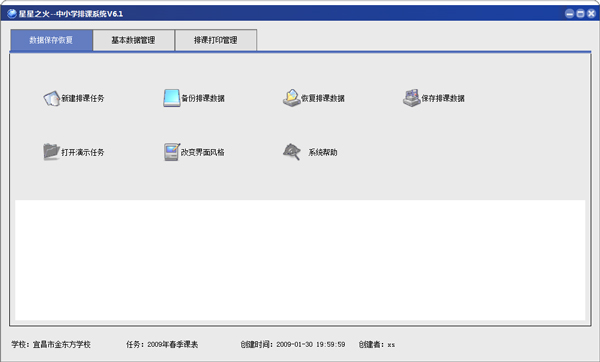Click the school name 宜昌市金东方学校
600x362 pixels.
tap(62, 344)
